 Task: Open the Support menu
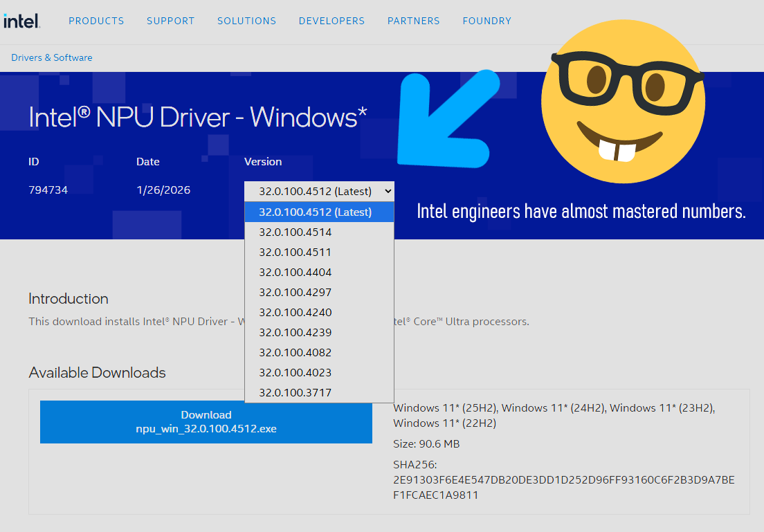click(170, 21)
